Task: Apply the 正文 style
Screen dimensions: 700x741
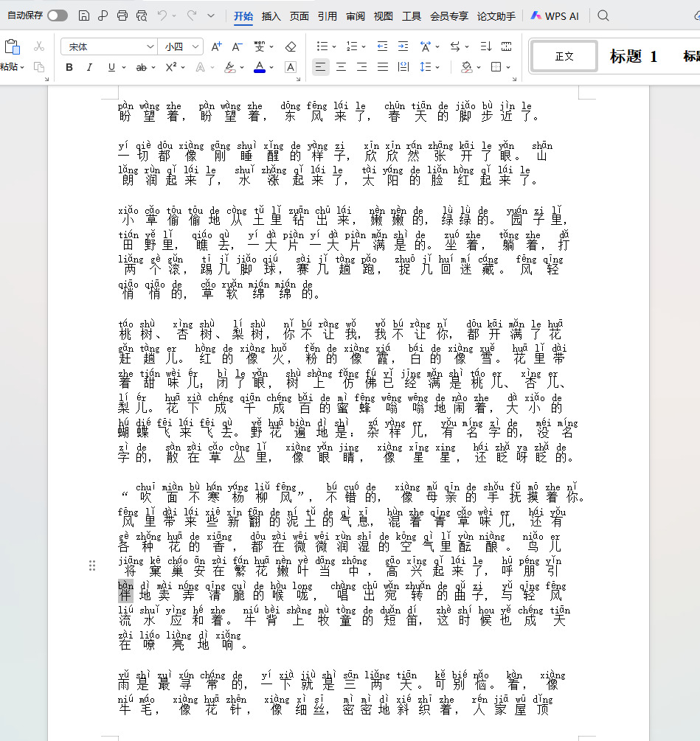Action: (x=564, y=57)
